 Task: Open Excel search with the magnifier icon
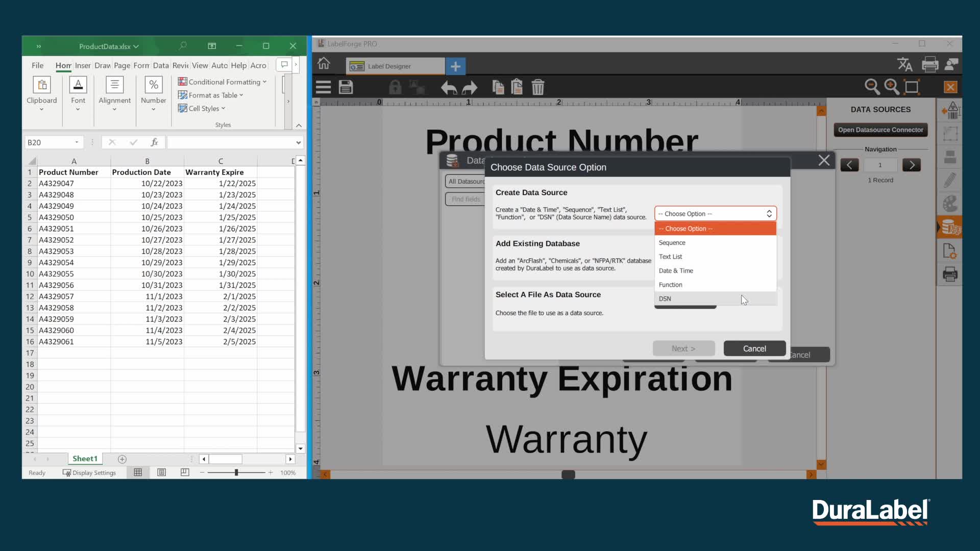point(183,46)
